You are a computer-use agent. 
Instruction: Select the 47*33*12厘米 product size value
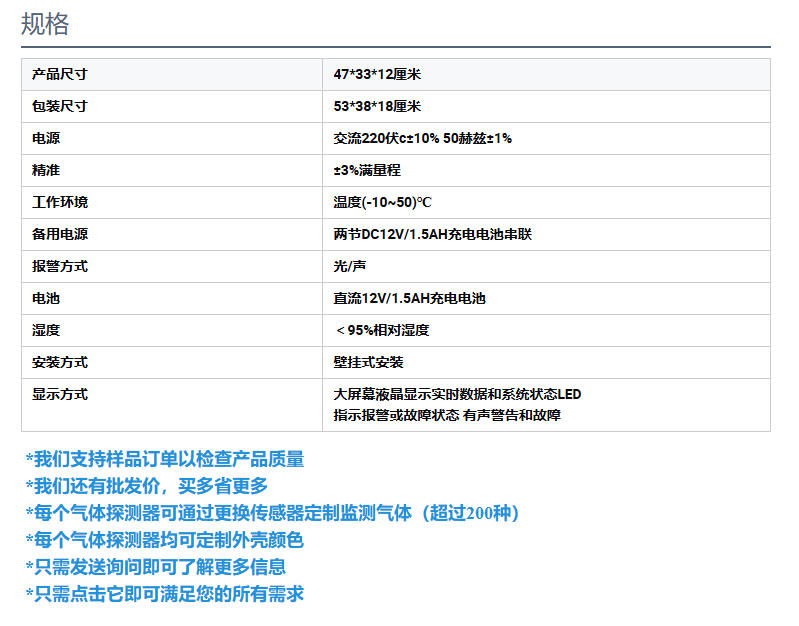pyautogui.click(x=377, y=74)
